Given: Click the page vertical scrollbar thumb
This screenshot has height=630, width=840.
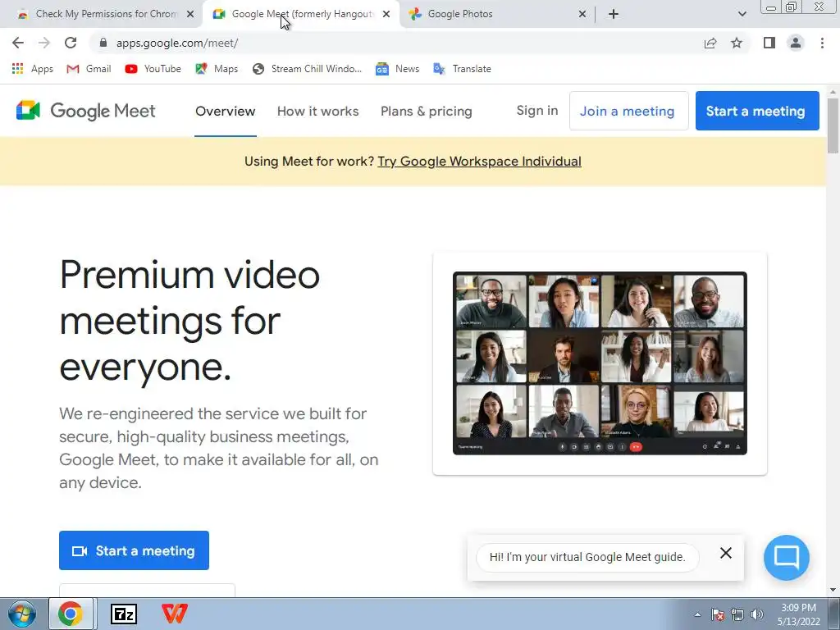Looking at the screenshot, I should (833, 126).
